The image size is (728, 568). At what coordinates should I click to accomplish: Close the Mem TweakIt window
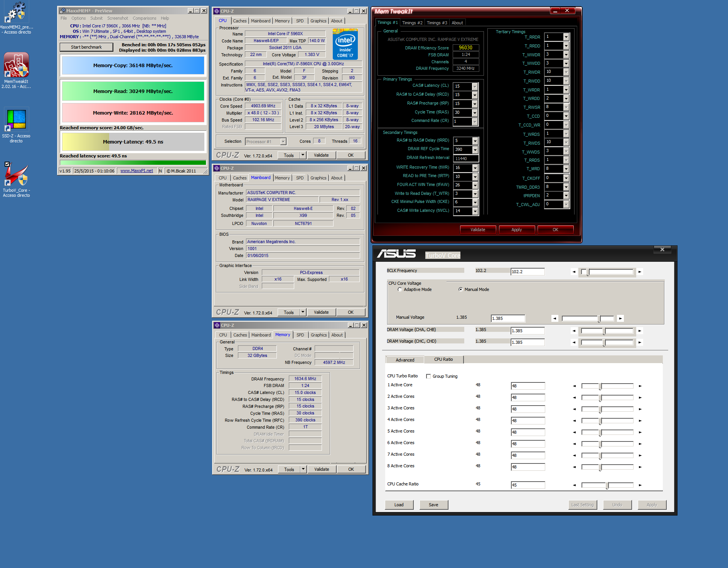pos(567,10)
